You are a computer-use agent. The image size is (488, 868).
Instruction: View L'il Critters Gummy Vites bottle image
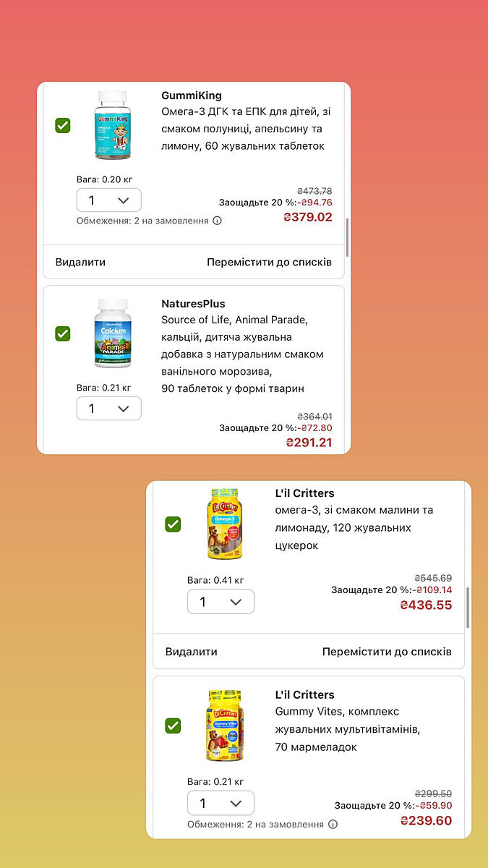coord(223,726)
